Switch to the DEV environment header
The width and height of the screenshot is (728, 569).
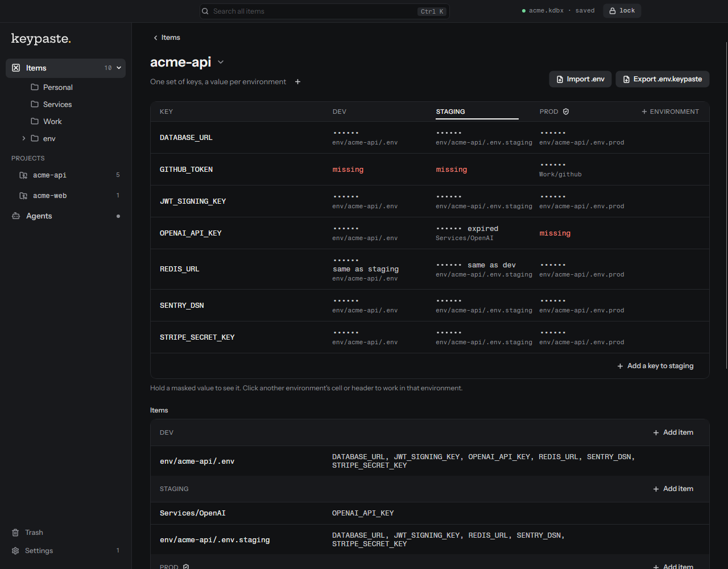(x=340, y=112)
